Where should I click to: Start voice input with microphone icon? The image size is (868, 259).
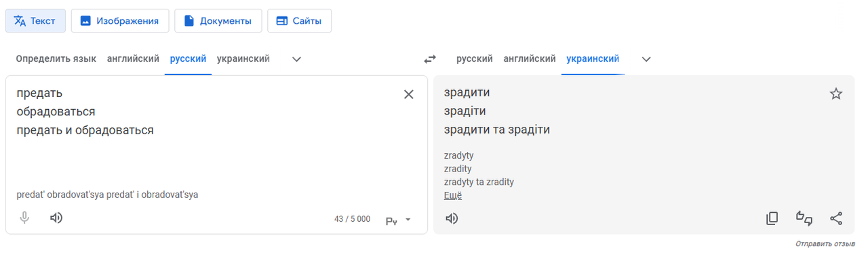click(x=25, y=218)
